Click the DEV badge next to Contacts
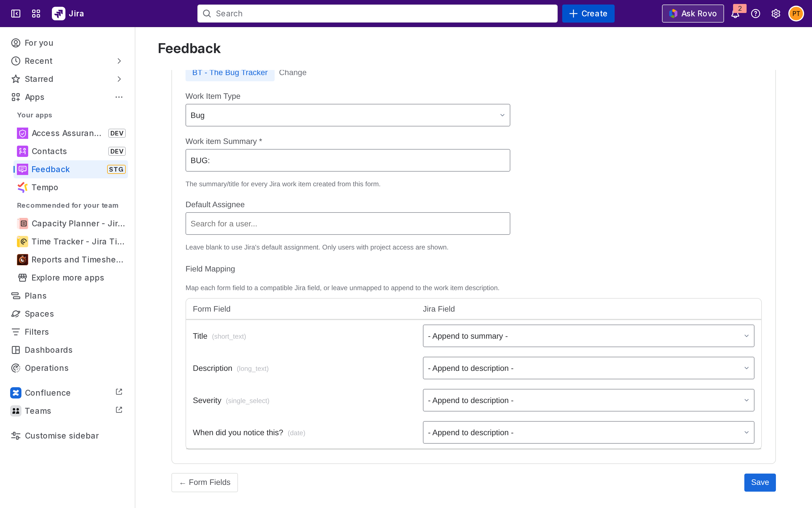This screenshot has height=508, width=812. point(117,151)
